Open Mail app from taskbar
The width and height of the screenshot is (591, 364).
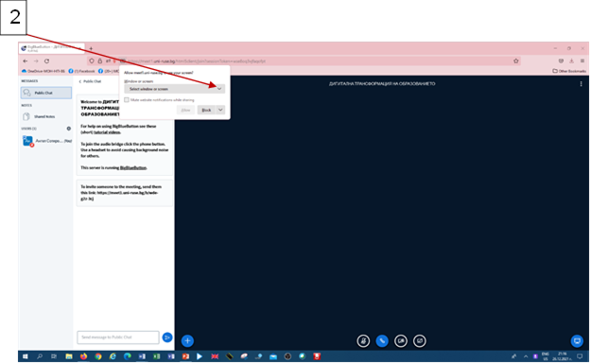point(273,356)
